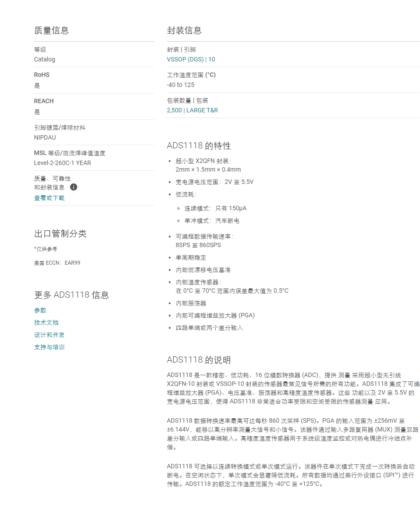This screenshot has height=528, width=420.
Task: Click the ADS1118 的说明 heading
Action: (199, 360)
